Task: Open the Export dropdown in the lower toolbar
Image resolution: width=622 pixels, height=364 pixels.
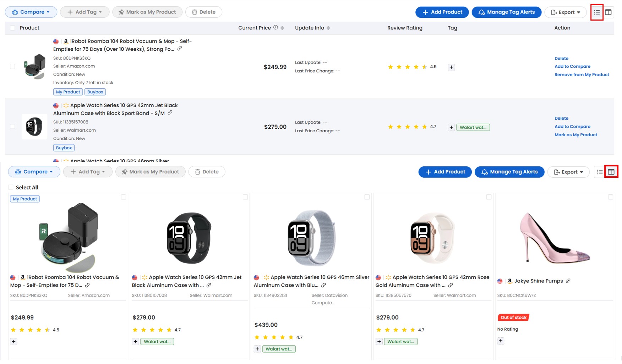Action: point(568,172)
